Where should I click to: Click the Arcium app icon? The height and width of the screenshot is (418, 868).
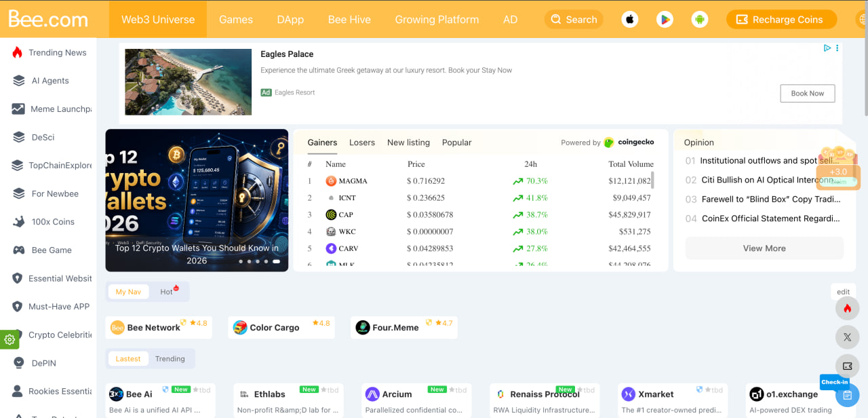(x=372, y=394)
